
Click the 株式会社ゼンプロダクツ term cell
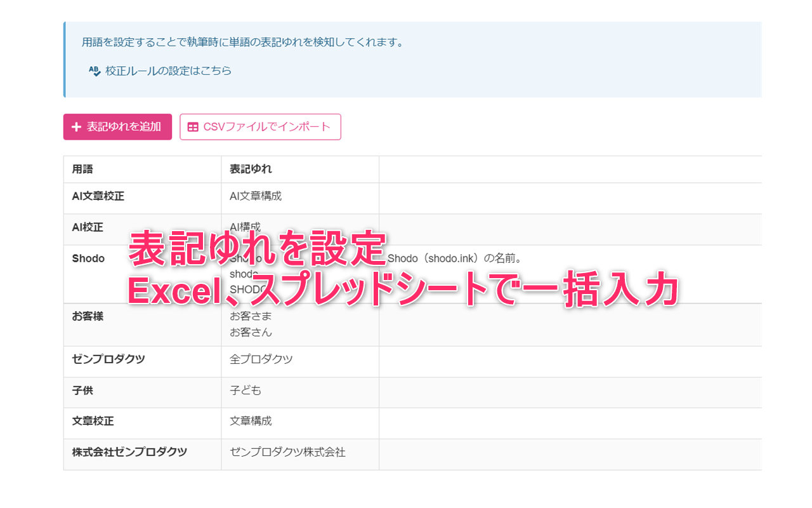(142, 455)
